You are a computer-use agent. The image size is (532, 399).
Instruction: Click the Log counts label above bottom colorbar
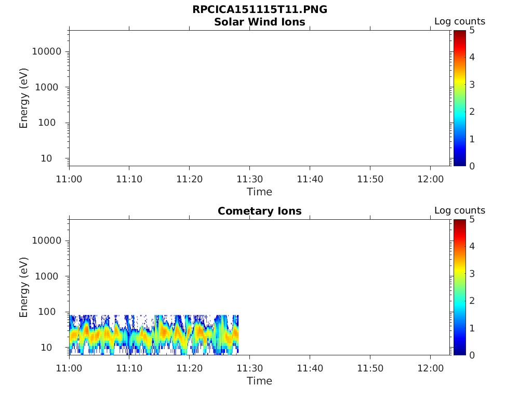(x=460, y=210)
